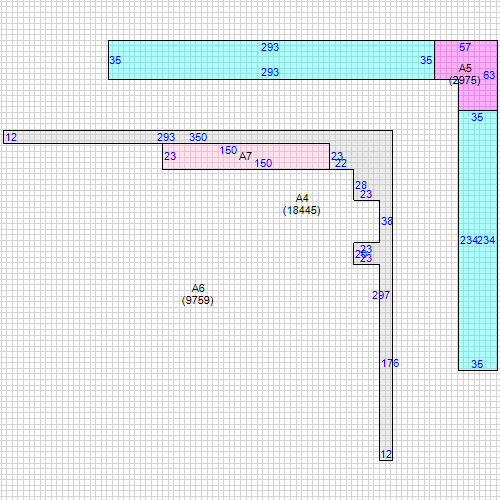This screenshot has width=500, height=500.
Task: Select the long horizontal cyan rectangle
Action: [272, 60]
